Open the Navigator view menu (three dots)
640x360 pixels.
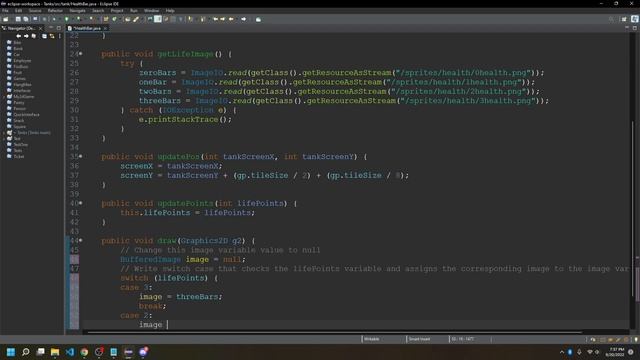click(x=60, y=36)
